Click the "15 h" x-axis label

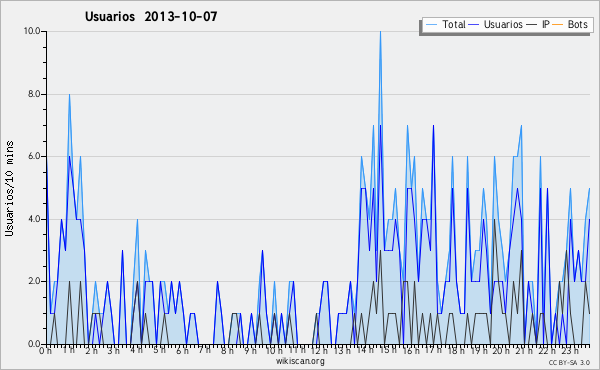388,350
